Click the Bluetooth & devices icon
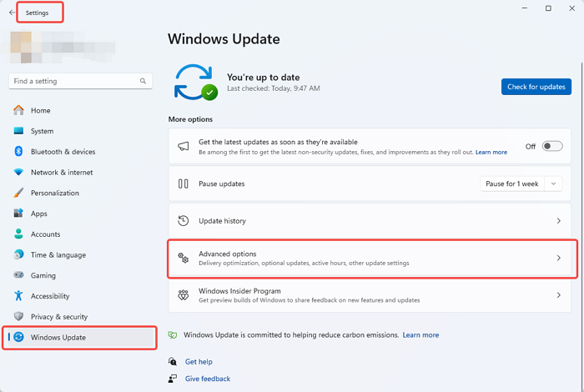This screenshot has width=584, height=392. point(18,152)
